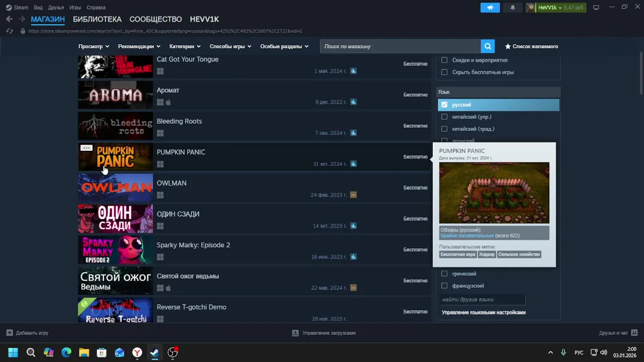The image size is (644, 362).
Task: Open the 'Категории' dropdown
Action: click(185, 46)
